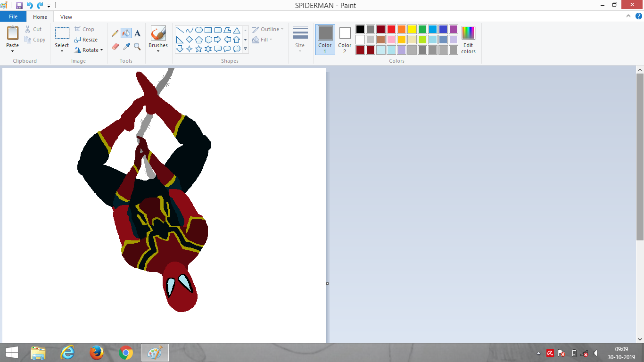Open the File menu

13,16
